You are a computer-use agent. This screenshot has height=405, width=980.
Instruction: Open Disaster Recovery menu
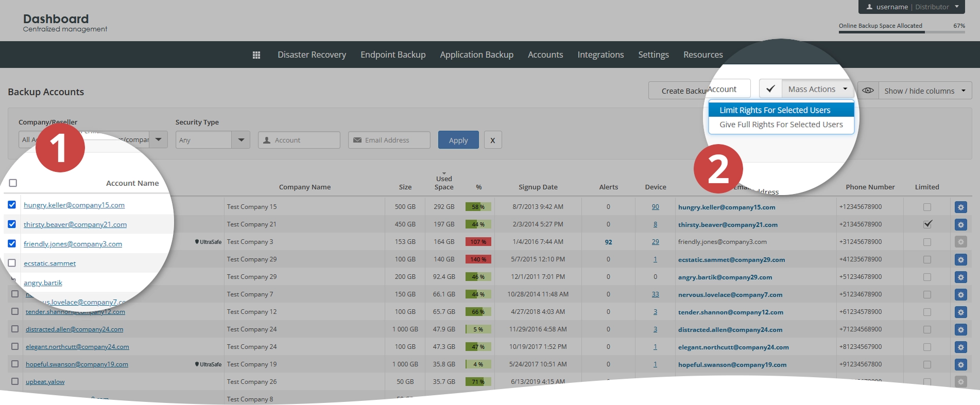click(x=312, y=55)
